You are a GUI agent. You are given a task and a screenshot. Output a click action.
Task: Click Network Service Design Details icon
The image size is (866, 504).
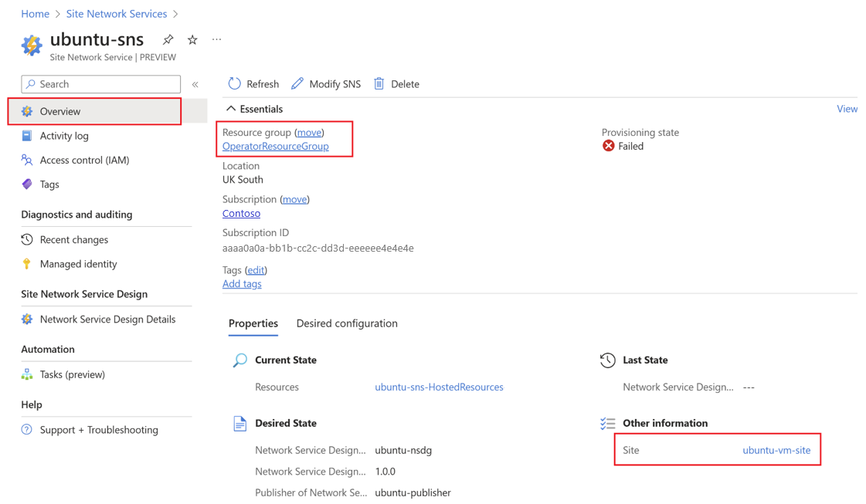coord(26,319)
